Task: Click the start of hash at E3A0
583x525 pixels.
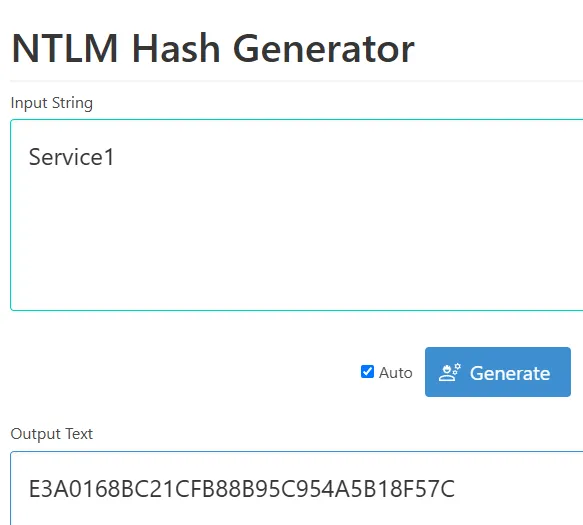Action: 29,489
